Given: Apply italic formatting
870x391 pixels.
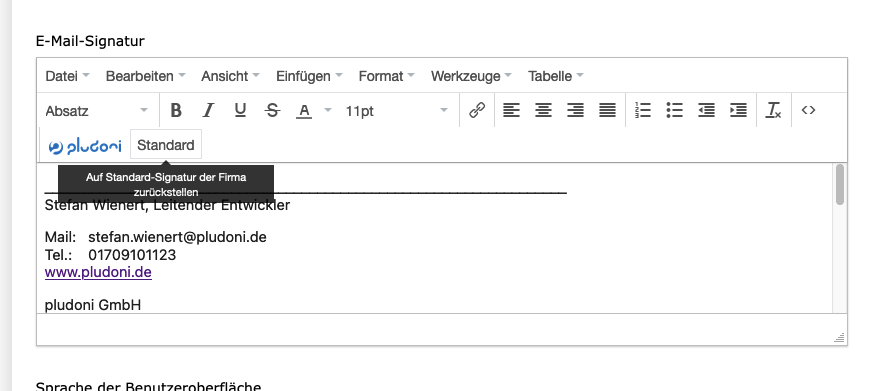Looking at the screenshot, I should coord(208,110).
